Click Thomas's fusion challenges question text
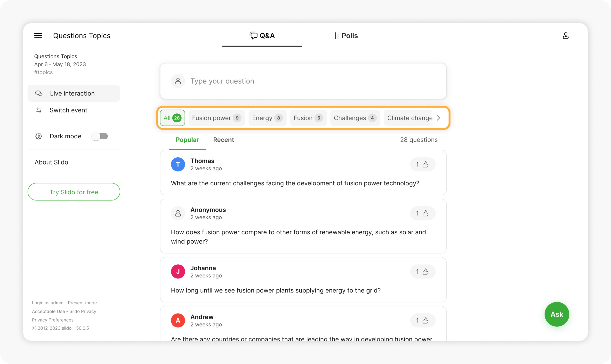 tap(295, 183)
